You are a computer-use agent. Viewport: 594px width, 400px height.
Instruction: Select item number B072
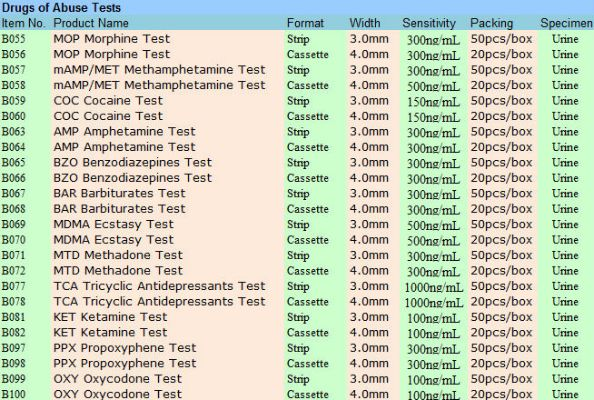[13, 270]
